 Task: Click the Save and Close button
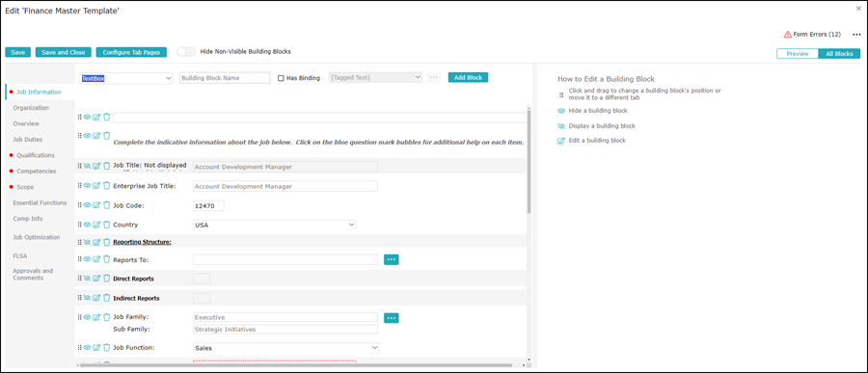coord(63,52)
